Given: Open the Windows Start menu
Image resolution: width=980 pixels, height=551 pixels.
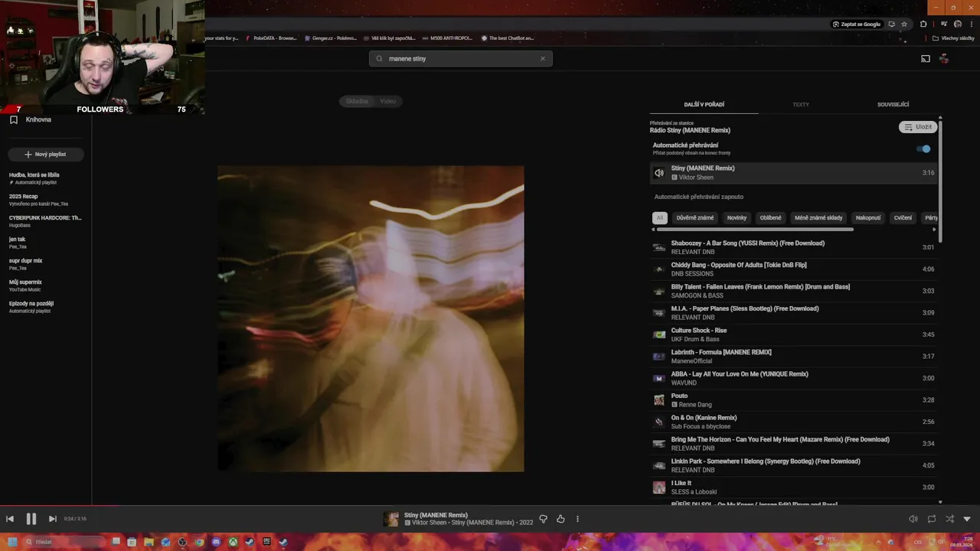Looking at the screenshot, I should (12, 542).
